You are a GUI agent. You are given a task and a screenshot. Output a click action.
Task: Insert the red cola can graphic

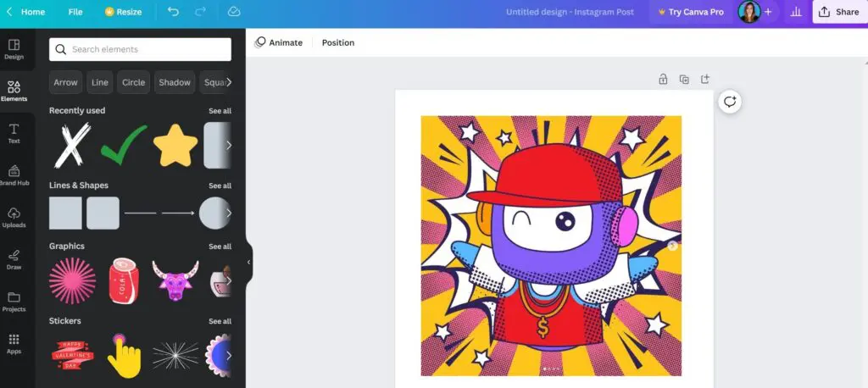124,280
